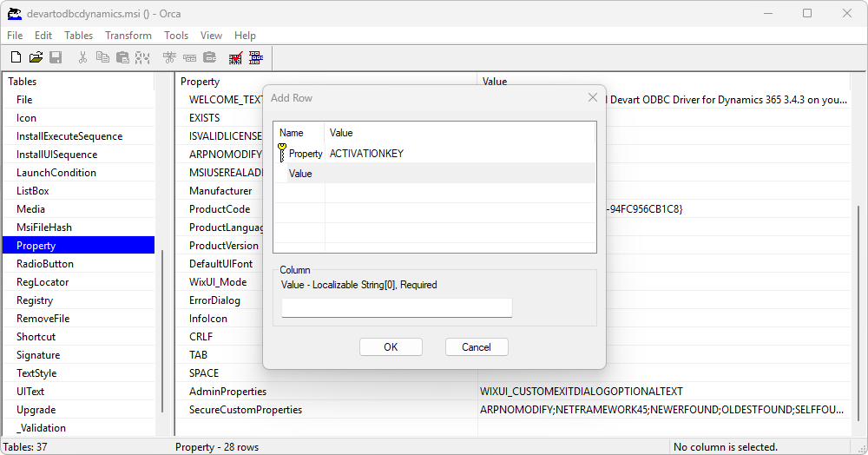Select the Upgrade table
This screenshot has width=868, height=455.
point(79,410)
